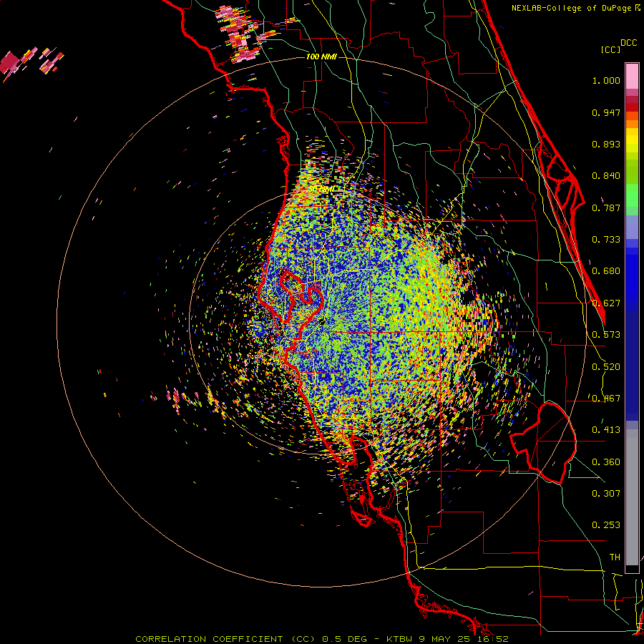Viewport: 644px width, 644px height.
Task: Click the 0.307 value on the color scale
Action: pos(606,494)
